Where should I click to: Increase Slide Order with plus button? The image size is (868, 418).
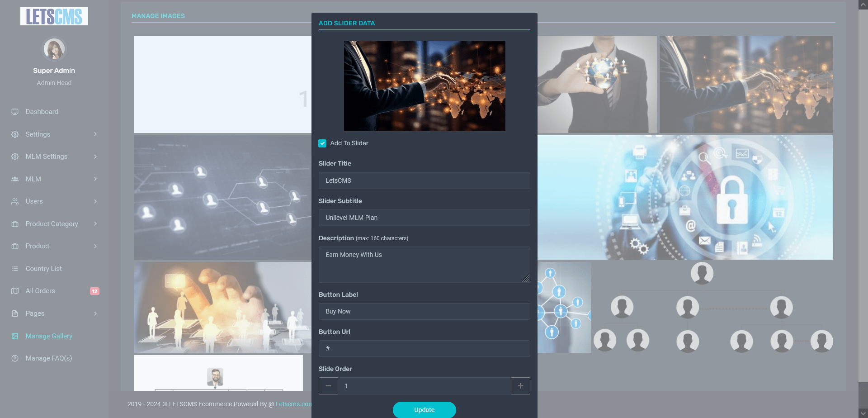coord(520,386)
